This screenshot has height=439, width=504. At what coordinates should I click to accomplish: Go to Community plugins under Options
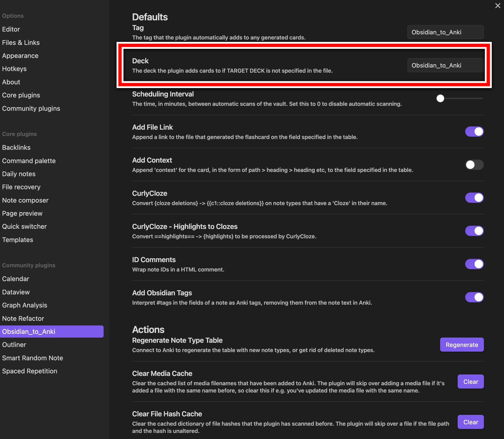coord(31,109)
